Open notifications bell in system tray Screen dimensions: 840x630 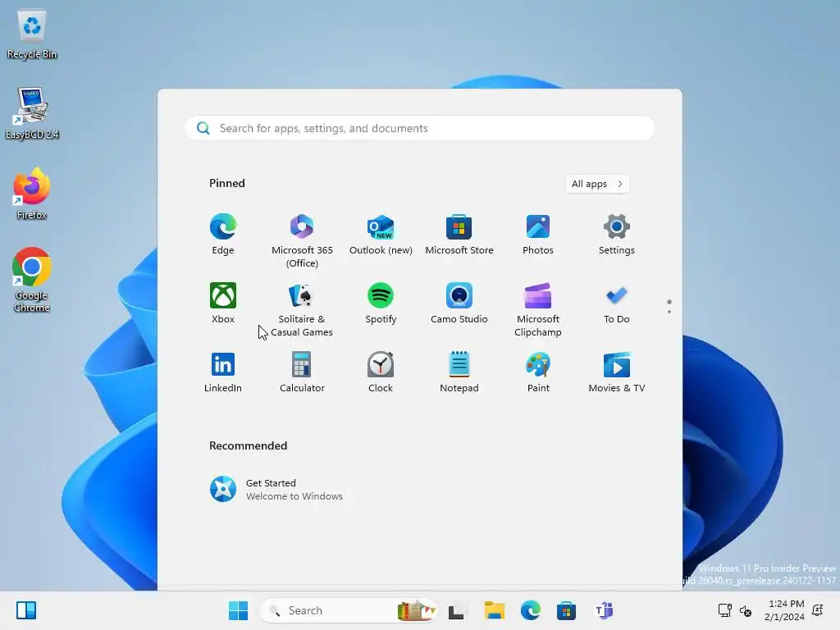click(818, 610)
